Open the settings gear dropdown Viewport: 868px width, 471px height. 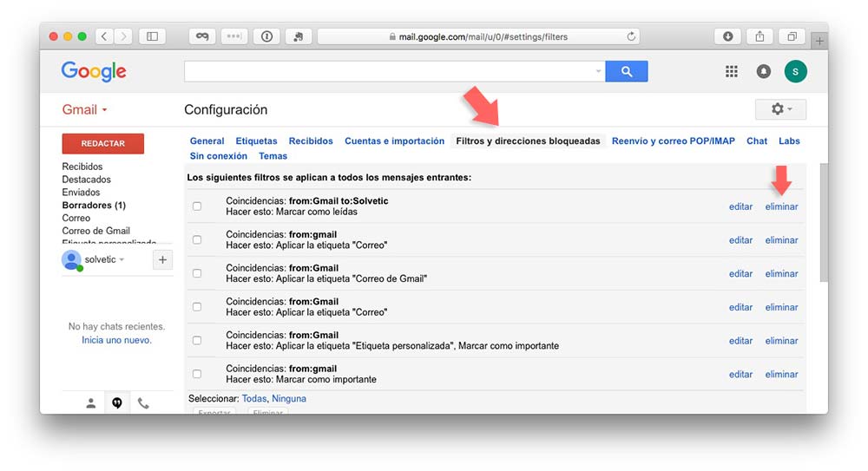coord(780,109)
